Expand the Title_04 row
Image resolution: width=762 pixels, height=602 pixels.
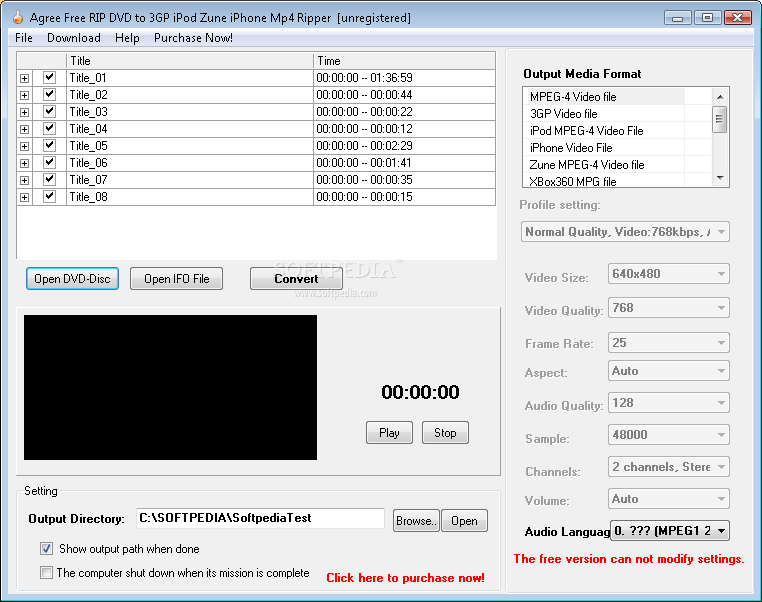[24, 129]
